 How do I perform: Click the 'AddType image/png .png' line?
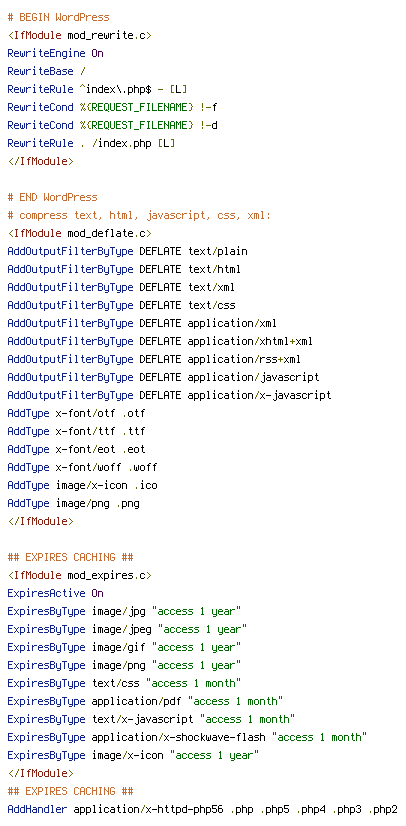pos(73,503)
